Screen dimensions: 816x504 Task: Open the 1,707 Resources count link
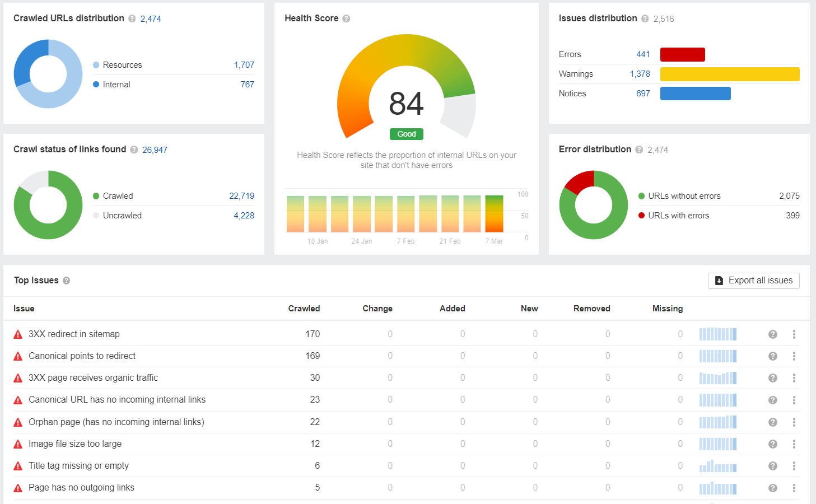tap(244, 65)
